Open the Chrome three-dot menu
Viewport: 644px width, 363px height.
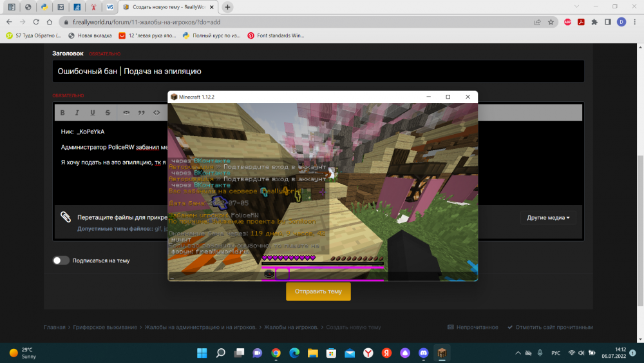(x=634, y=22)
